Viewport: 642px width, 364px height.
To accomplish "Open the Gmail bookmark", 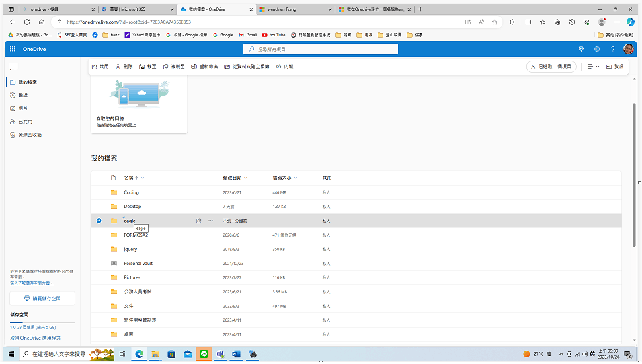I will click(x=248, y=35).
